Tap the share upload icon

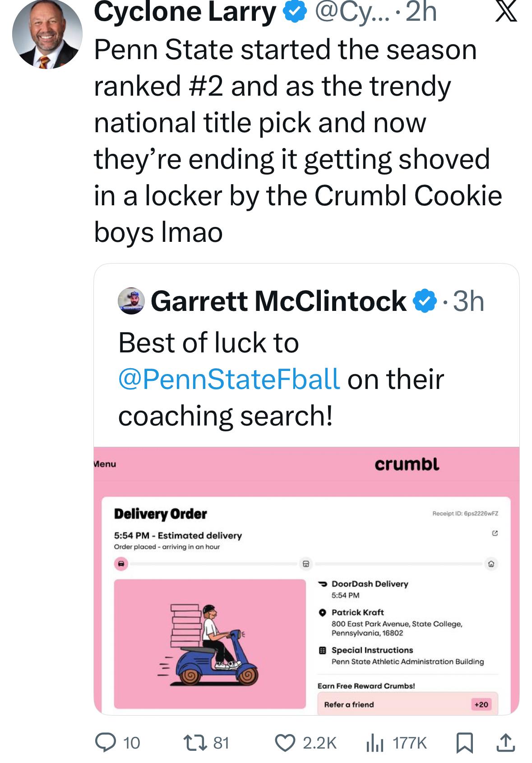point(505,742)
